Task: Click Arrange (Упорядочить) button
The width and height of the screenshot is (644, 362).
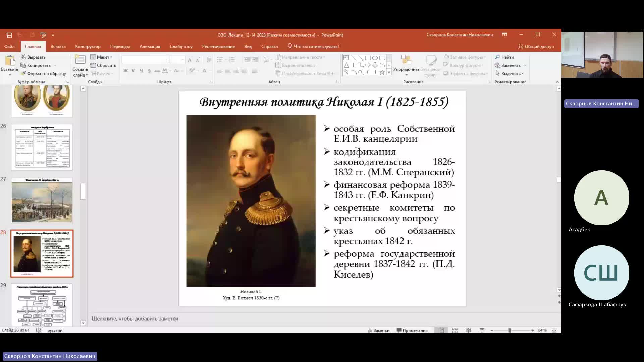Action: click(406, 65)
